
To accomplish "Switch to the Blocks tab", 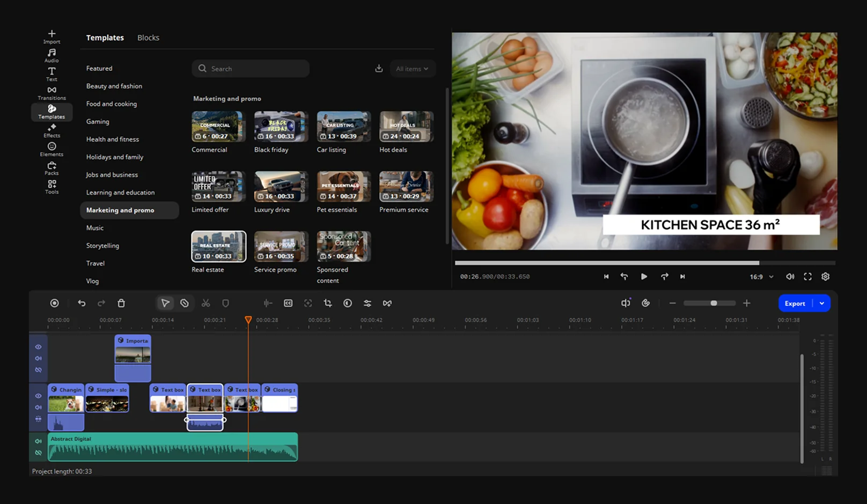I will tap(148, 38).
